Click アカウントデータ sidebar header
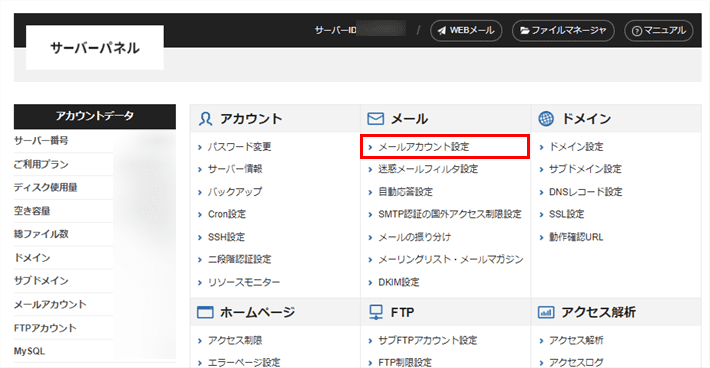Viewport: 710px width, 368px height. (x=95, y=116)
